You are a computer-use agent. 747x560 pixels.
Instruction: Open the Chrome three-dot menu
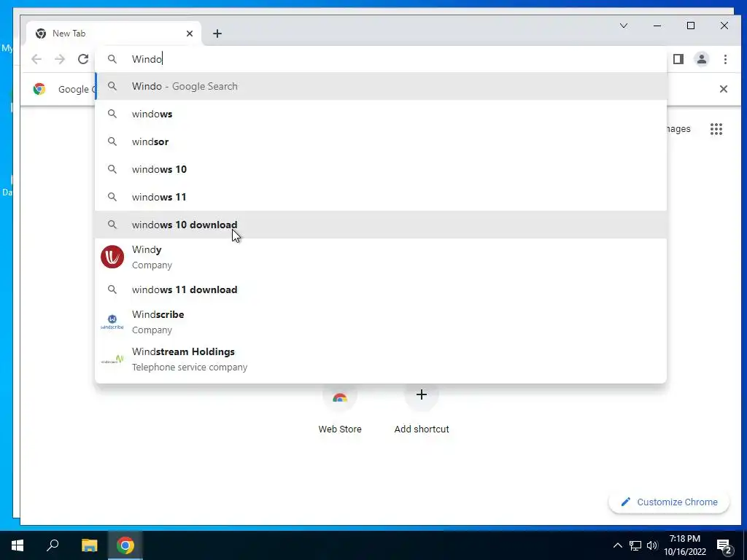(725, 59)
